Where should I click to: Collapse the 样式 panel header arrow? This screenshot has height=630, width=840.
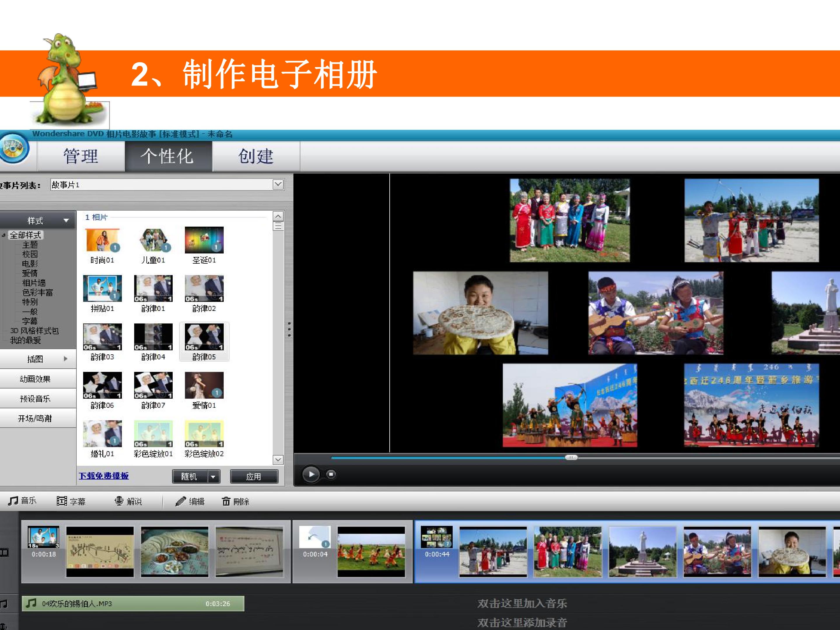[x=66, y=220]
